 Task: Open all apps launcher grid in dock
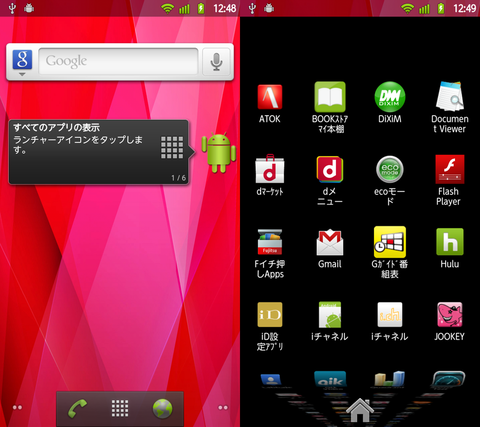(120, 408)
